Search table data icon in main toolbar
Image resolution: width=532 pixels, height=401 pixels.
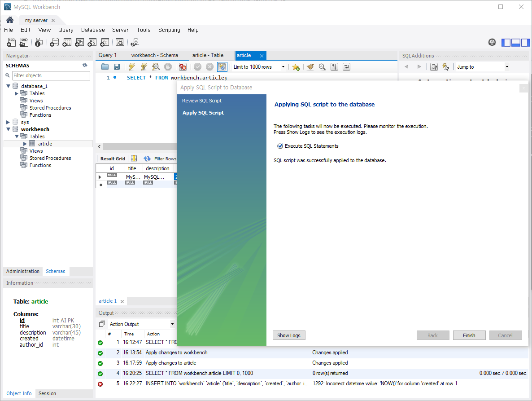pos(119,42)
